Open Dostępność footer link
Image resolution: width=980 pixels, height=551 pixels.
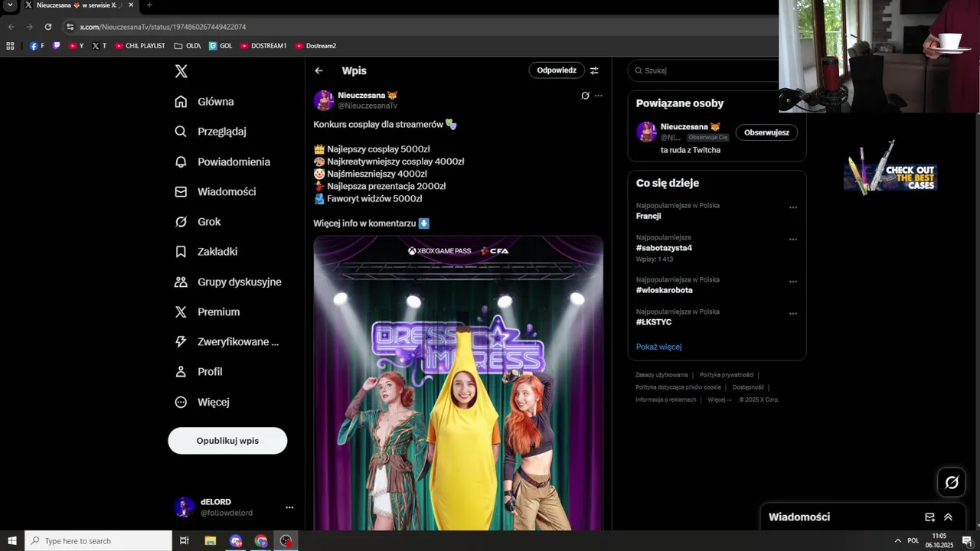pos(748,387)
